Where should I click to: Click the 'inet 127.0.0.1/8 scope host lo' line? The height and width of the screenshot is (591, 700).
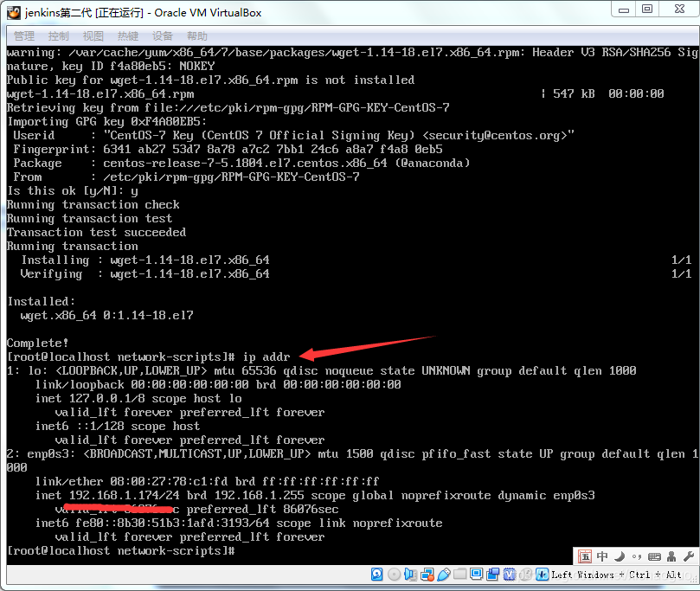point(138,398)
